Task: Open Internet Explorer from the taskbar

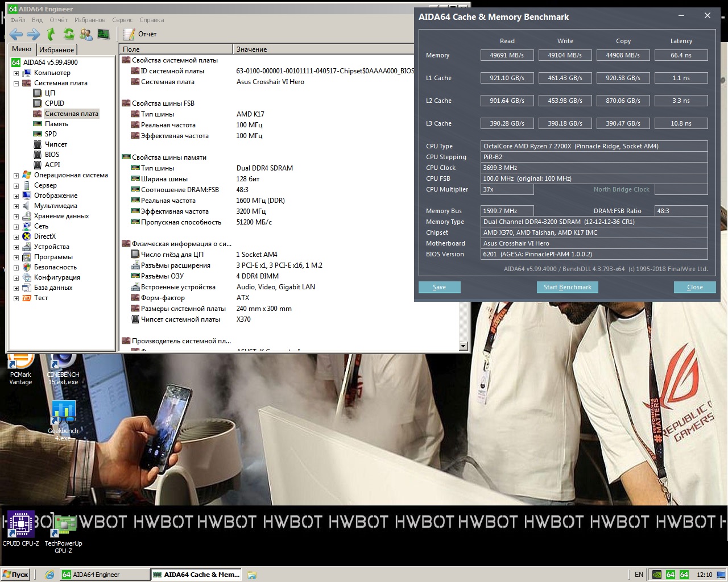Action: [49, 575]
